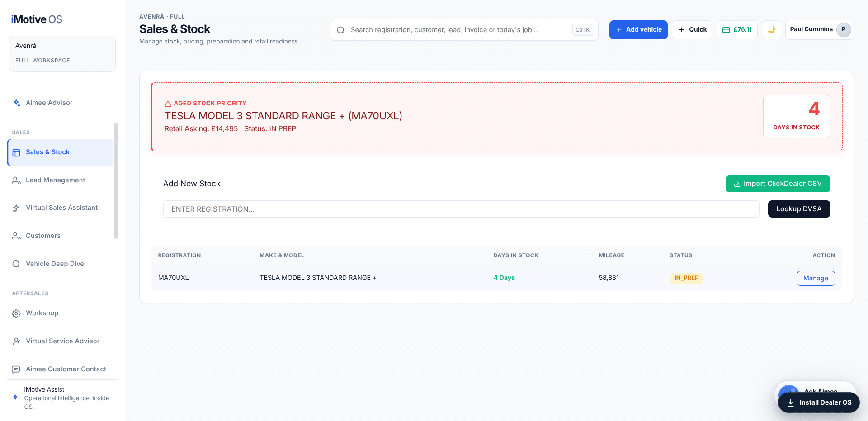This screenshot has width=868, height=421.
Task: Click the Vehicle Deep Dive magnifier icon
Action: click(16, 264)
